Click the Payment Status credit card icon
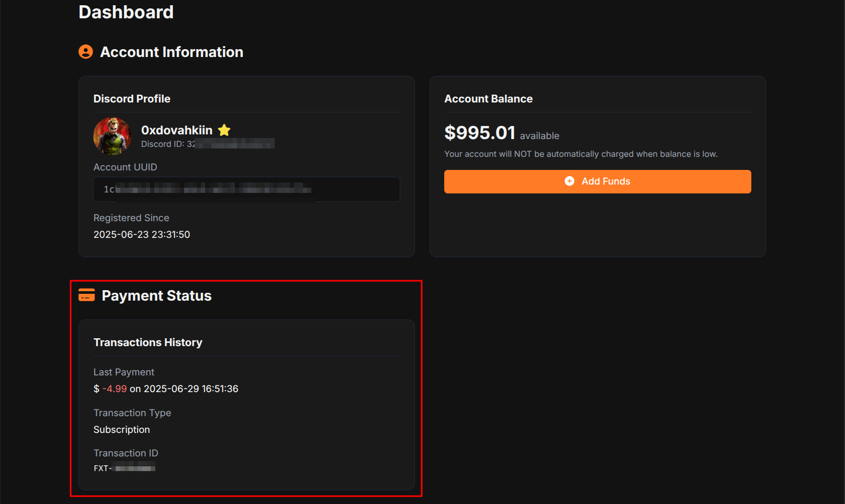Screen dimensions: 845x504 [86, 295]
